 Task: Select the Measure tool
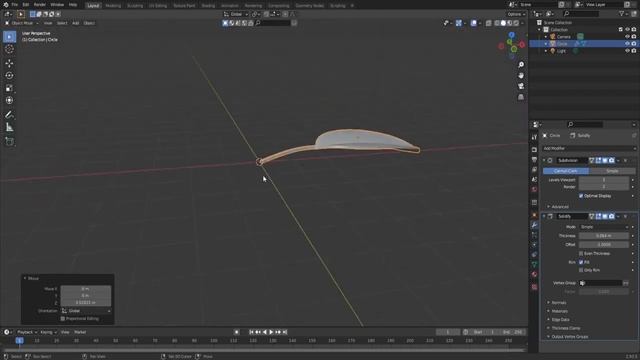[9, 127]
